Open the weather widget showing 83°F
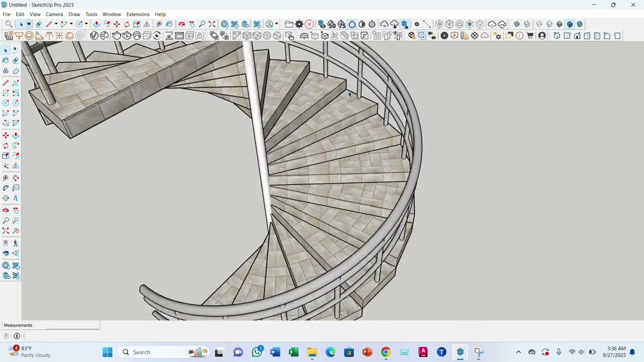This screenshot has width=644, height=362. pos(30,351)
